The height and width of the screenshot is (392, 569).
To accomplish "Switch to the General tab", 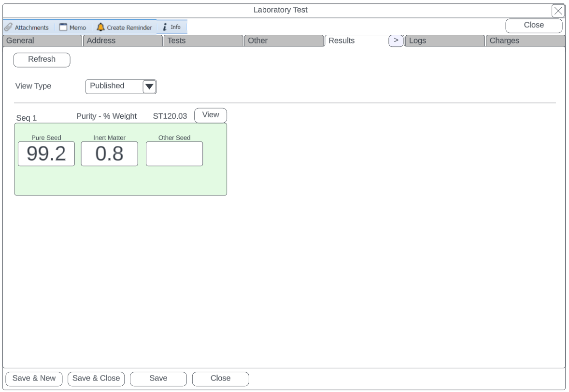I will 42,41.
